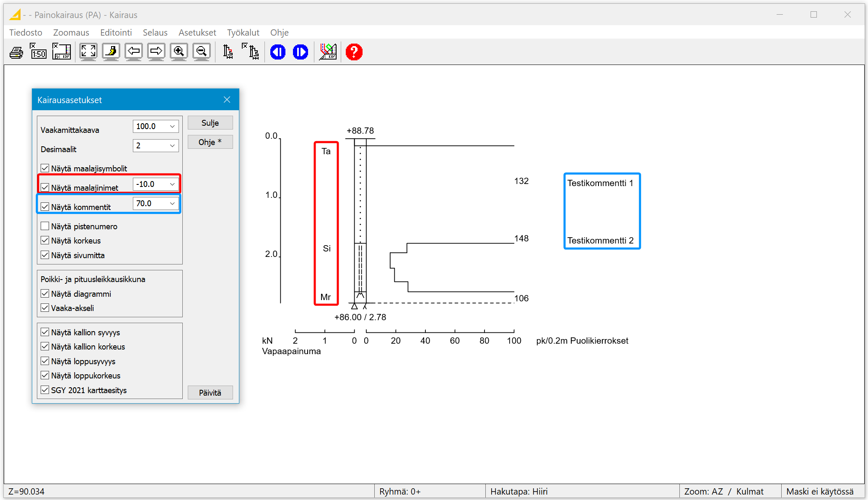Click the 1:50 scale settings icon
The width and height of the screenshot is (868, 500).
39,52
